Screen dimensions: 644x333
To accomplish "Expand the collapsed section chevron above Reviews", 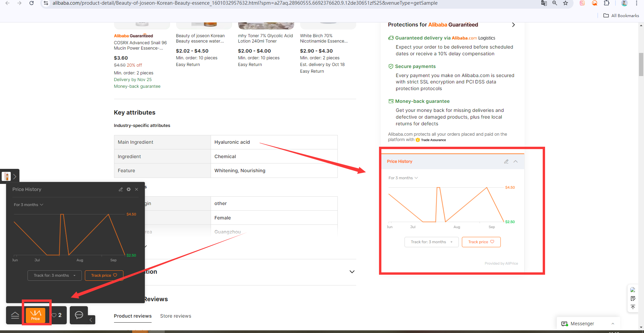I will coord(352,272).
